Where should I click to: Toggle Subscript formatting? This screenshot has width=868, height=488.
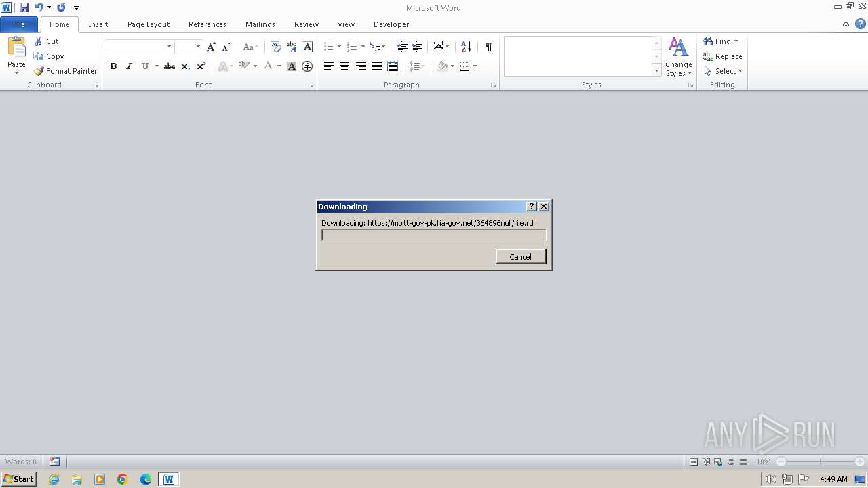coord(186,66)
